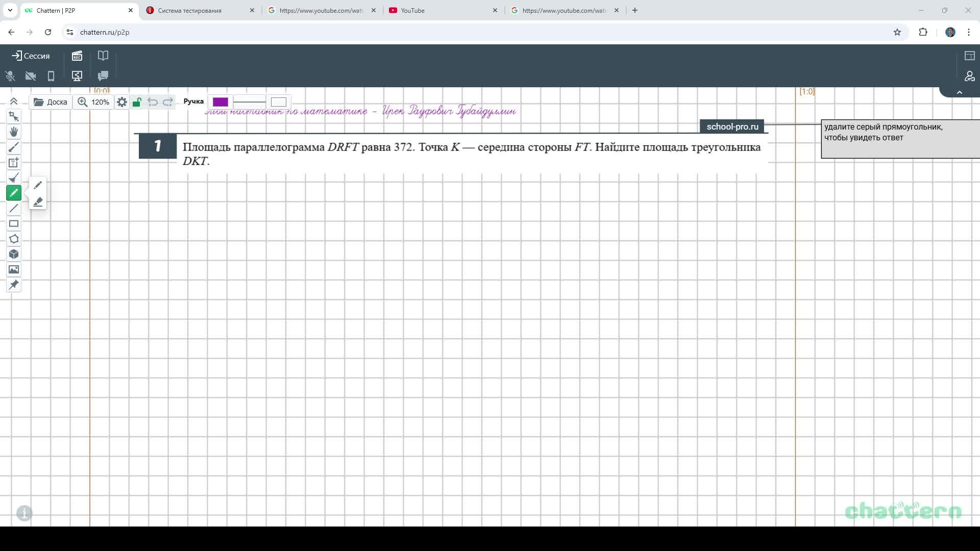The height and width of the screenshot is (551, 980).
Task: Click the task text 'Площадь параллелограмма DRFT'
Action: point(271,147)
